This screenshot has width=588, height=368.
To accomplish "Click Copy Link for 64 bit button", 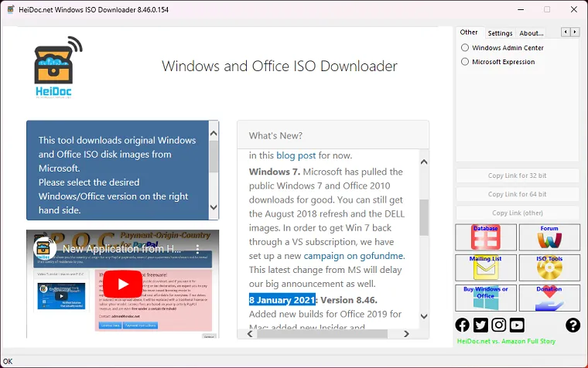I will click(518, 194).
